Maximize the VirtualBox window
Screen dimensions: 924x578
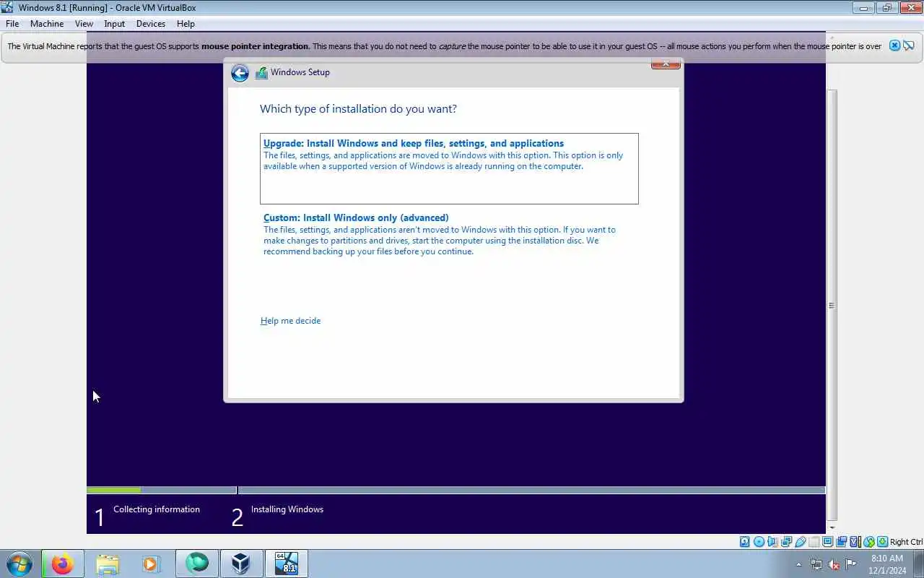pos(886,8)
